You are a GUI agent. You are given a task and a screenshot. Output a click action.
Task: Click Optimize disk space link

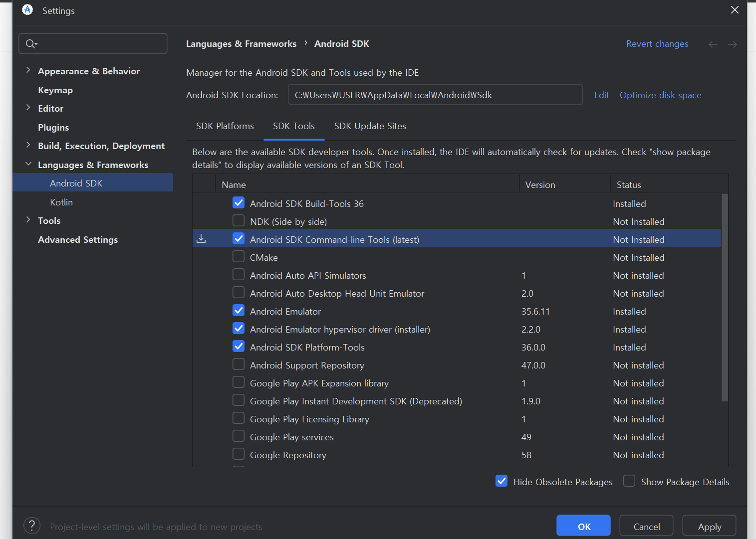(661, 95)
